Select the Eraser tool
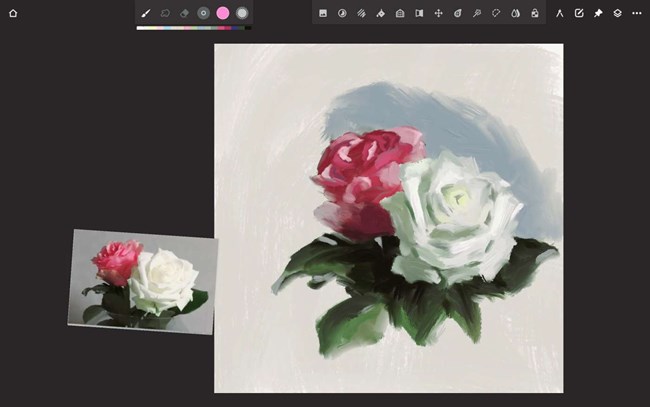 [184, 13]
